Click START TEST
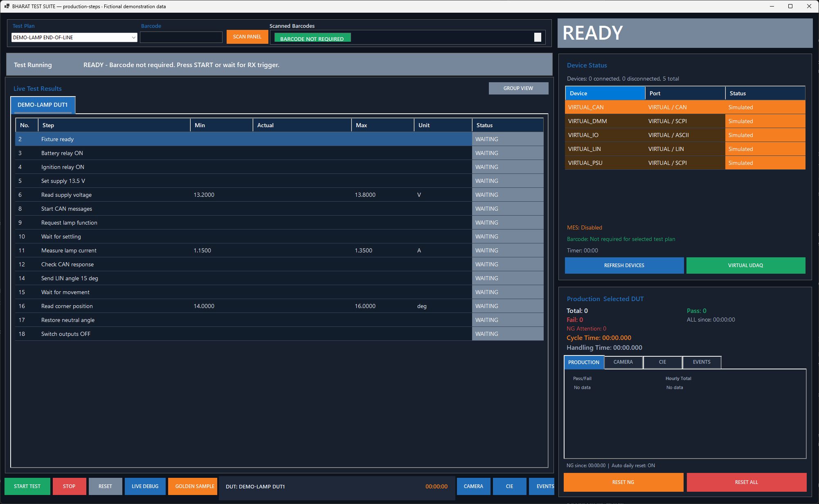 coord(27,486)
